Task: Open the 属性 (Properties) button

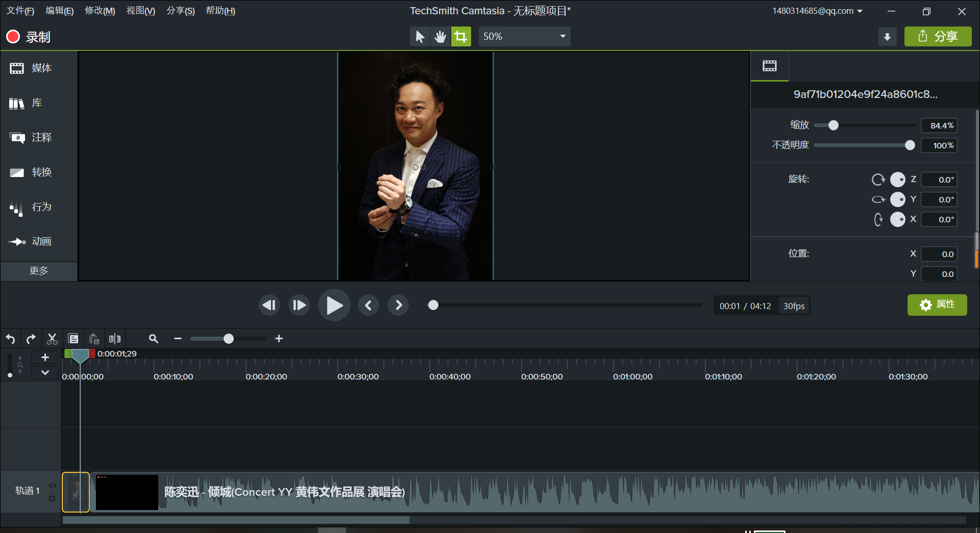Action: tap(937, 304)
